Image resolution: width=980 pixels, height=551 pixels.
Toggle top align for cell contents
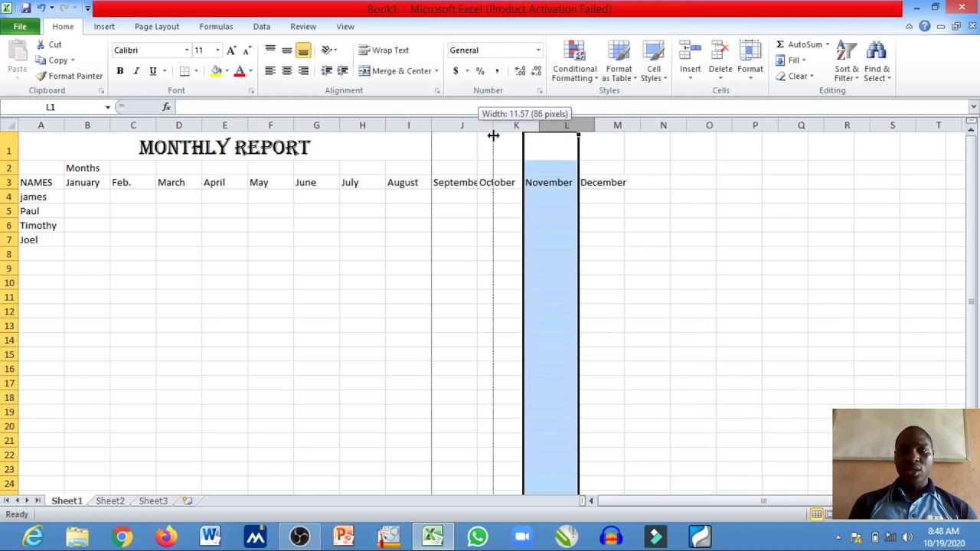click(x=270, y=51)
